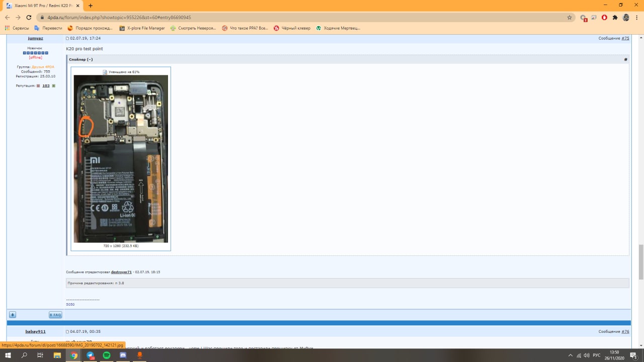This screenshot has width=644, height=362.
Task: Click the 5050 signature text
Action: 70,304
